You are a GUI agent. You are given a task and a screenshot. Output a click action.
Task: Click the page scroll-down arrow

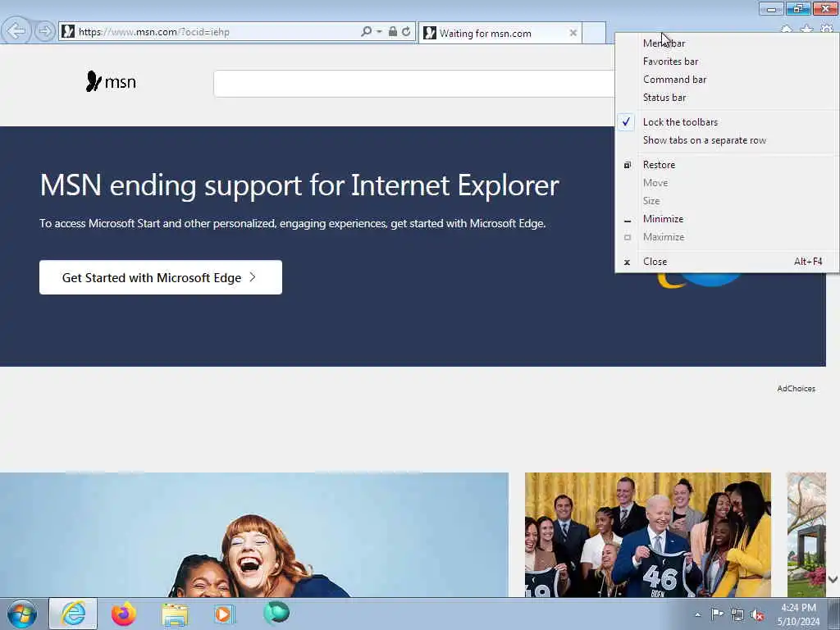click(833, 580)
